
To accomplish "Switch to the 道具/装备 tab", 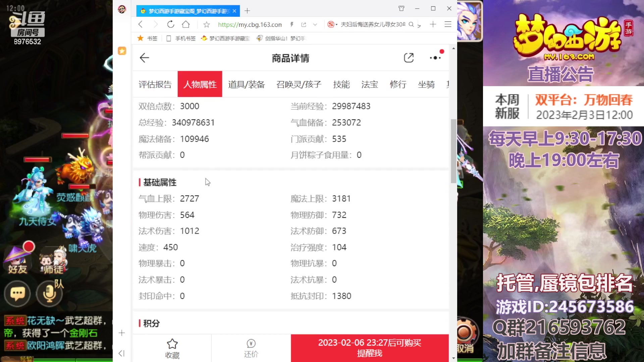I will click(x=247, y=84).
